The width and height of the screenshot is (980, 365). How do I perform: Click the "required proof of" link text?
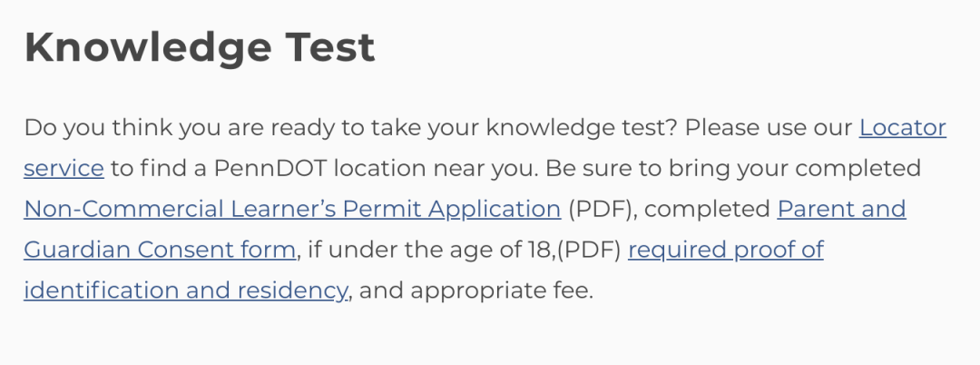[x=725, y=250]
